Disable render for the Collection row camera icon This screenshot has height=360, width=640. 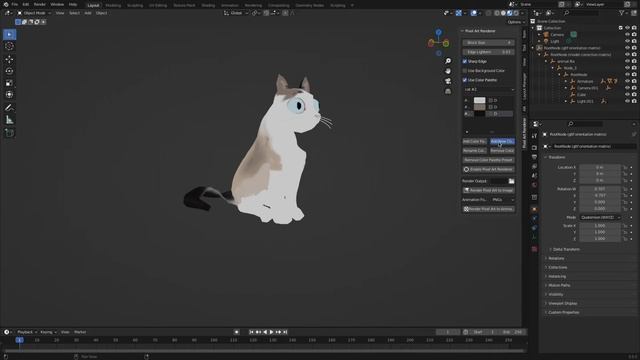tap(634, 28)
